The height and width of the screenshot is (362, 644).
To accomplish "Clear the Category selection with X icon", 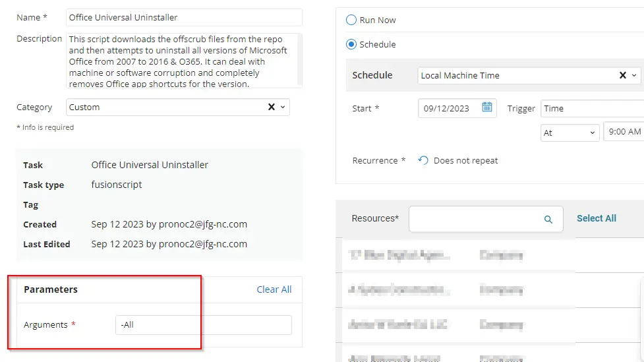I will (x=272, y=107).
